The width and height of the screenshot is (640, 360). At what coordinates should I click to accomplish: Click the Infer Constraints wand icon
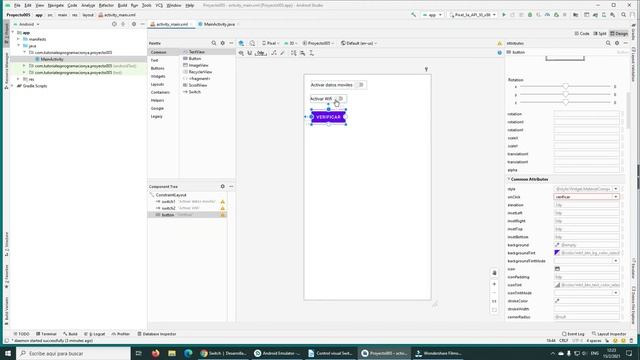coord(282,53)
